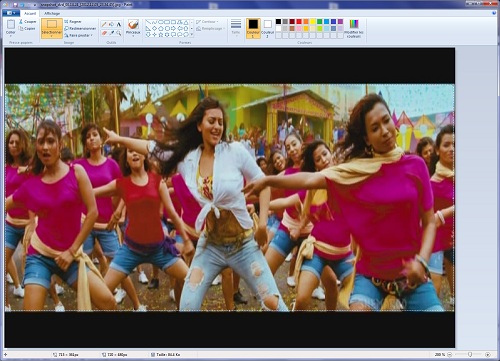Pick the yellow color swatch
500x361 pixels.
pyautogui.click(x=313, y=21)
